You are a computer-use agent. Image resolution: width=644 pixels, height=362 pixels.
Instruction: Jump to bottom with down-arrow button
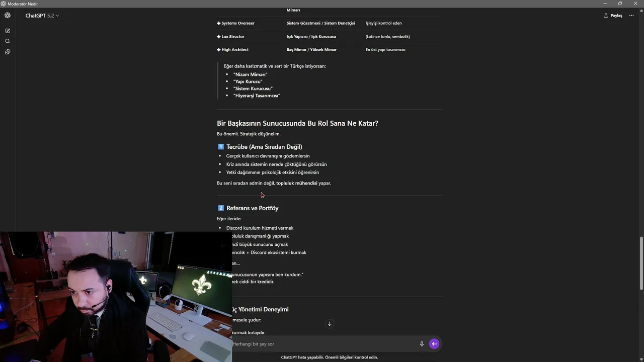(x=330, y=324)
